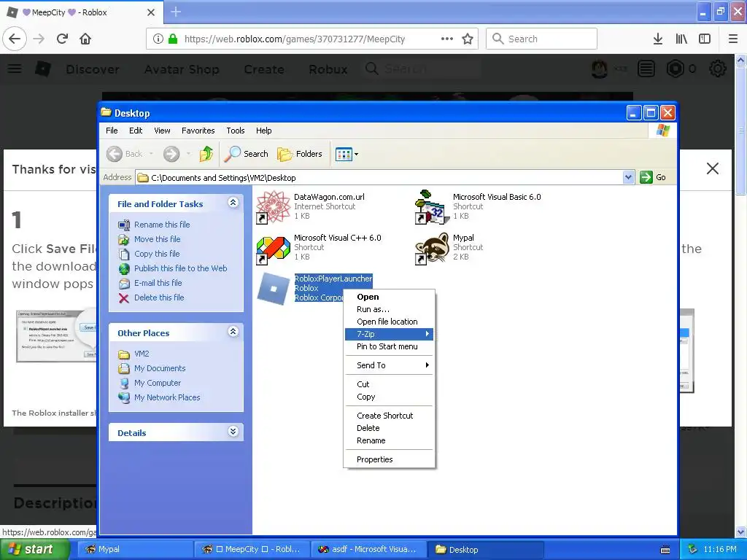
Task: Expand the 7-Zip submenu
Action: (x=389, y=334)
